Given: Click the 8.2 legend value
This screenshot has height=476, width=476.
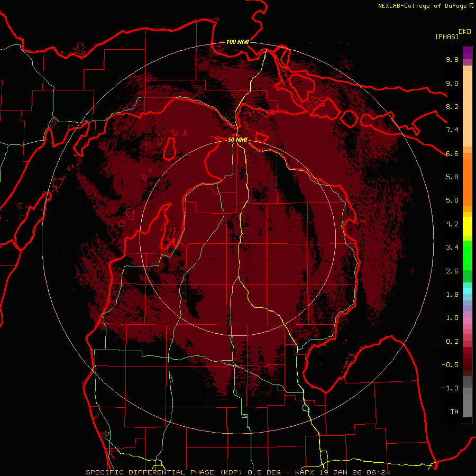Looking at the screenshot, I should click(452, 106).
